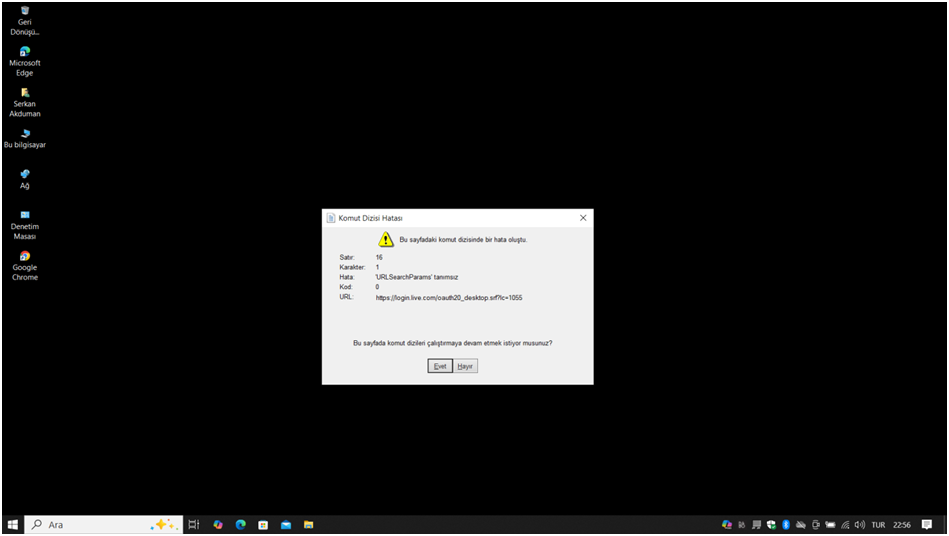Screen dimensions: 949x536
Task: Open File Explorer from the taskbar
Action: point(309,525)
